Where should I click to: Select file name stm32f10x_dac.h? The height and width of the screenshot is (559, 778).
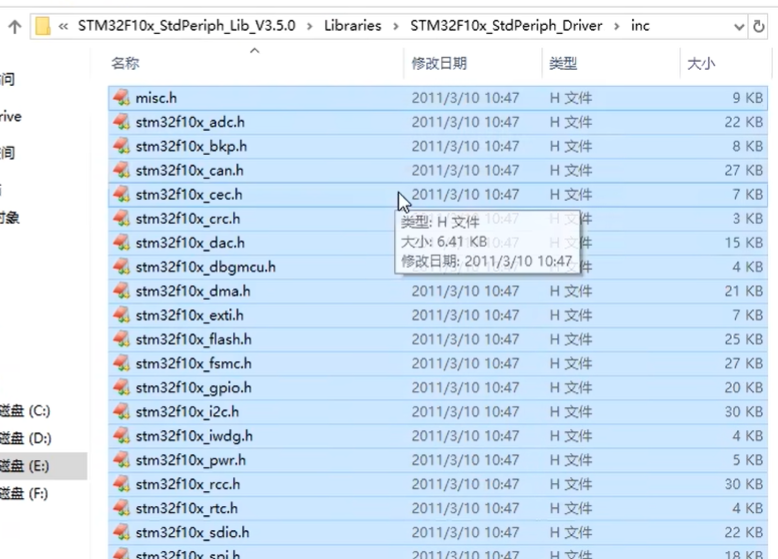[x=190, y=243]
